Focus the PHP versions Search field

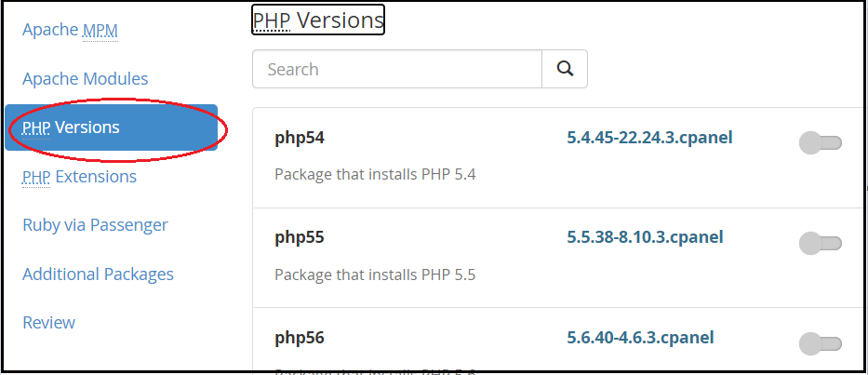point(397,69)
